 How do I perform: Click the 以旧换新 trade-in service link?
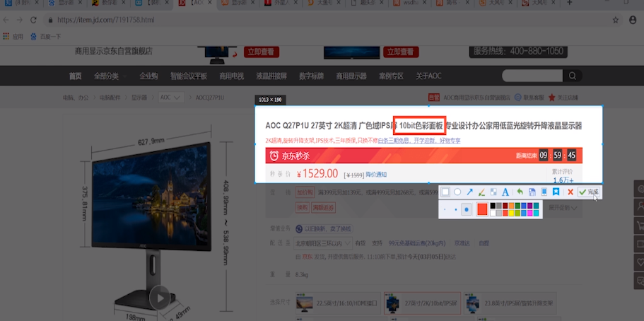click(x=324, y=229)
